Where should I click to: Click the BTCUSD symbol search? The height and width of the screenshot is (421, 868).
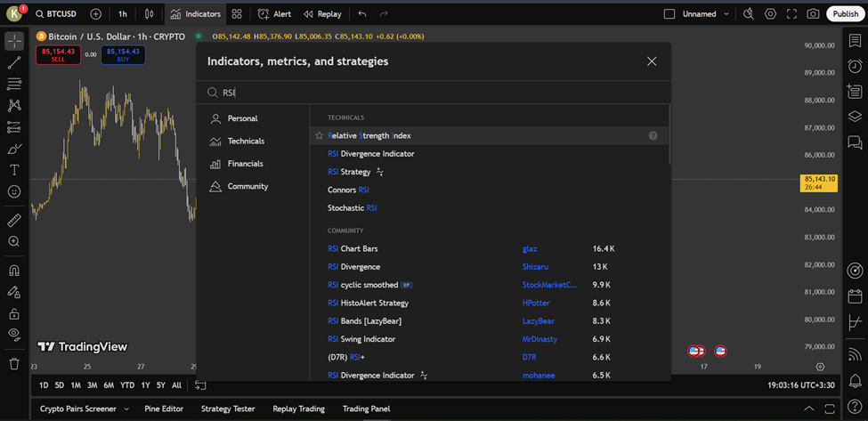tap(56, 14)
